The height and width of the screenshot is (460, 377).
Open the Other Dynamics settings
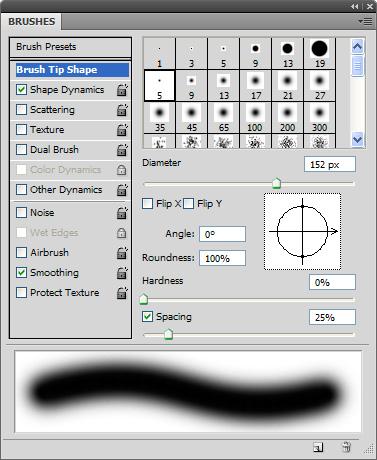click(66, 190)
